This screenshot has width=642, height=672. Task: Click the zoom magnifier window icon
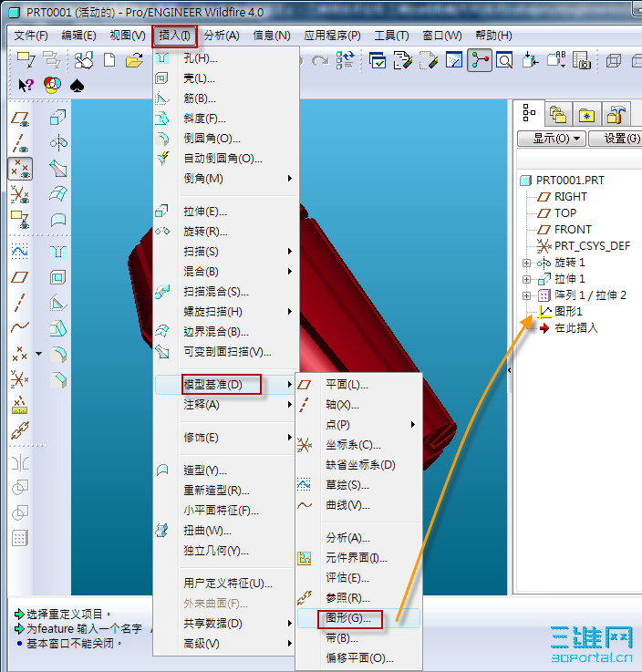click(x=504, y=60)
